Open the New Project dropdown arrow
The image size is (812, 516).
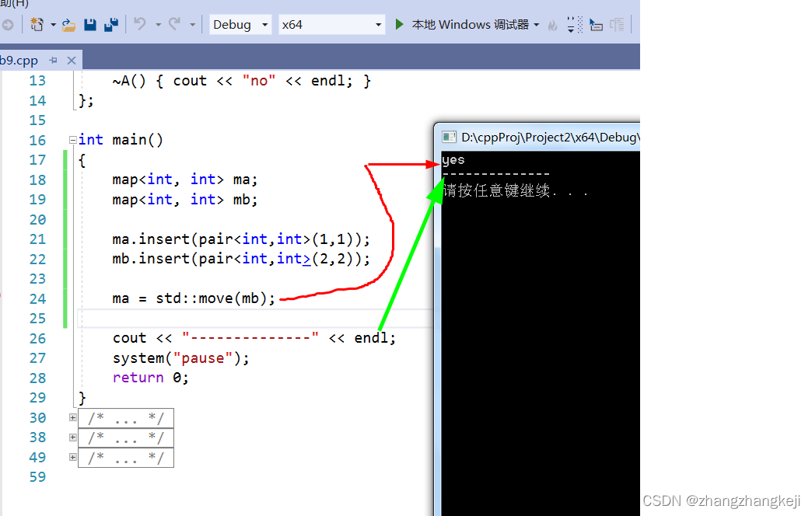pos(53,24)
